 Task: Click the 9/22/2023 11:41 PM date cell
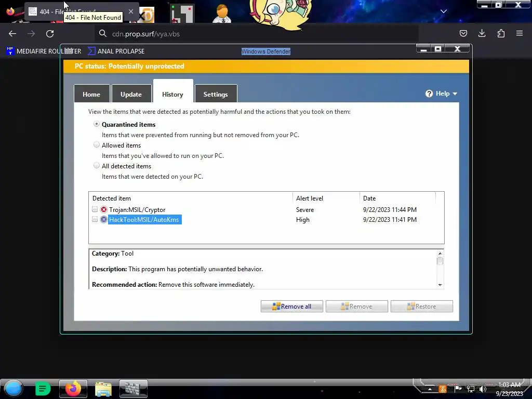390,220
